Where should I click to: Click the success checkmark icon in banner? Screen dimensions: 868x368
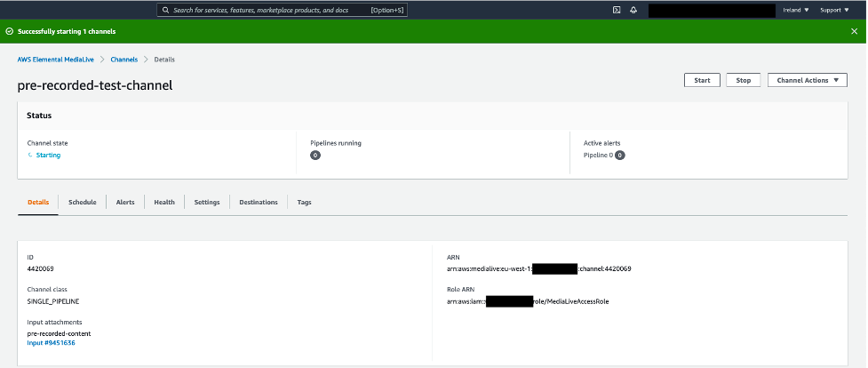[10, 32]
